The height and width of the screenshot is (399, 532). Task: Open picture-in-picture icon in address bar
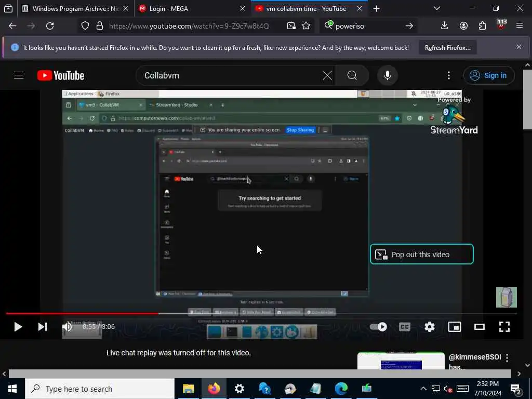click(x=291, y=26)
